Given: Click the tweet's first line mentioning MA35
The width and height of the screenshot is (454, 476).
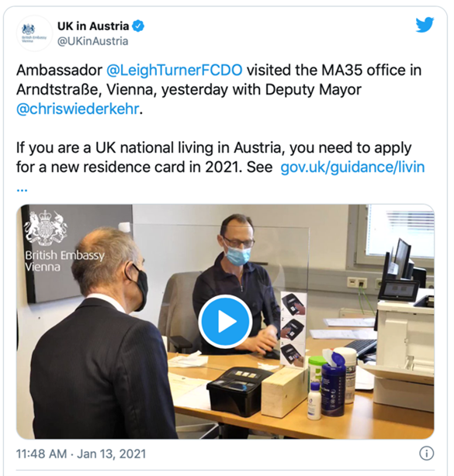Looking at the screenshot, I should 219,70.
